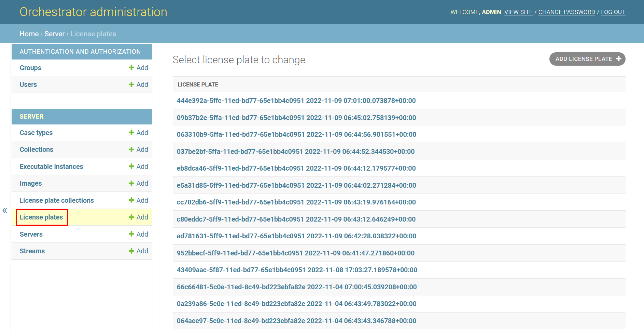Open the Change Password link
The image size is (644, 332).
tap(566, 12)
